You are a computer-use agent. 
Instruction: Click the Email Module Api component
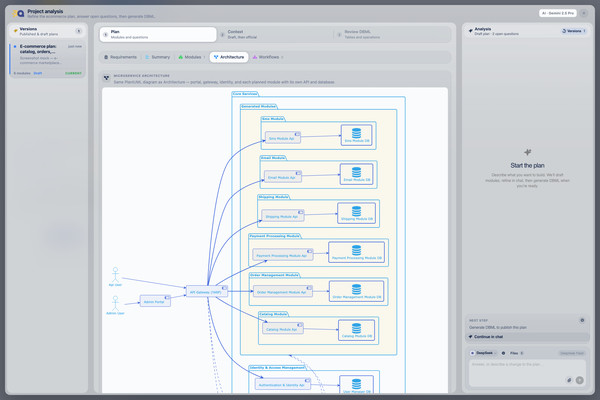pos(283,176)
